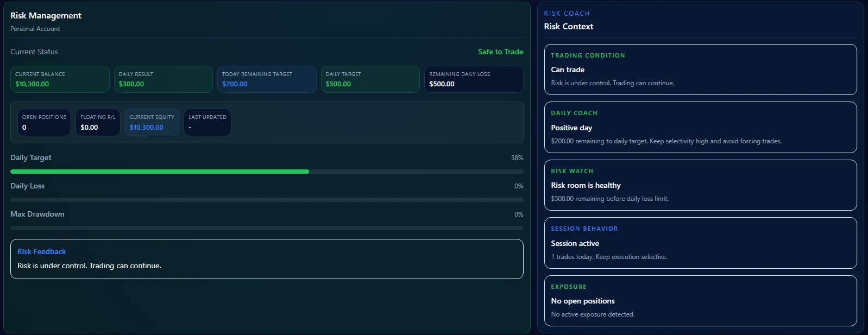Select the Daily Result $300.00 card
The height and width of the screenshot is (335, 868).
click(163, 79)
